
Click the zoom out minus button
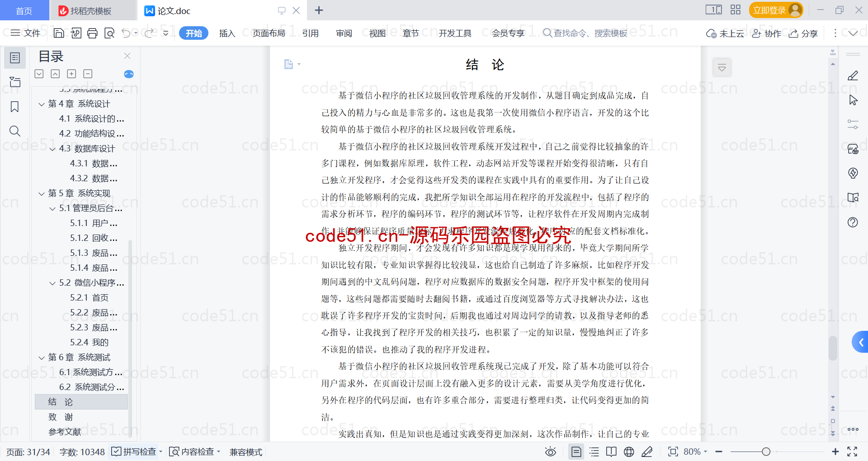719,452
